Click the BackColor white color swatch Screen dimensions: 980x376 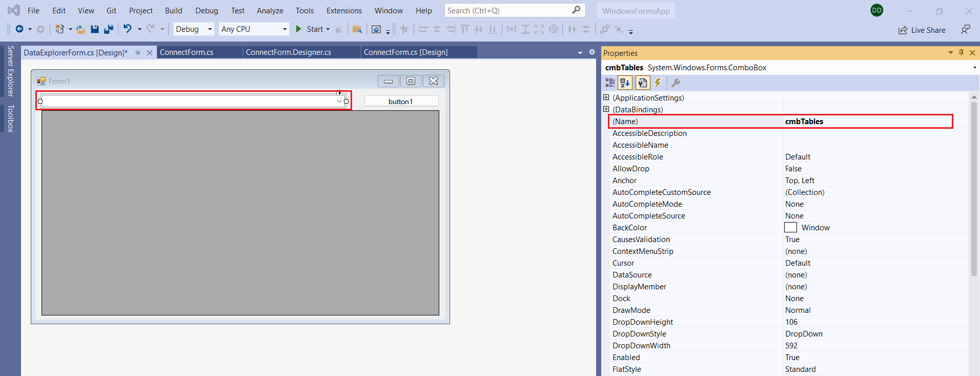coord(790,228)
